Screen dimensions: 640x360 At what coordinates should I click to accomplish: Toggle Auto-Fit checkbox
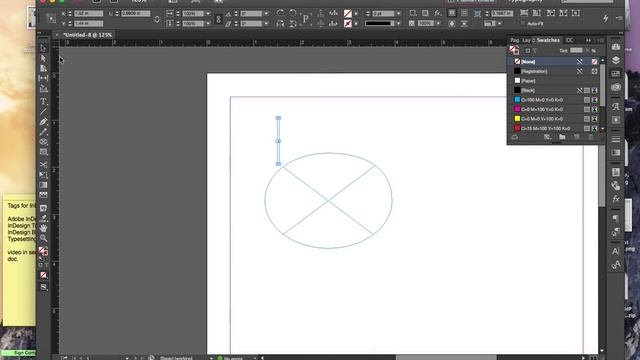pos(523,24)
